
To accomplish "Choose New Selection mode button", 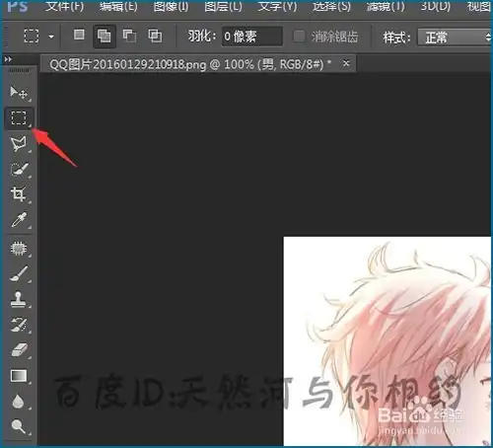I will 79,35.
